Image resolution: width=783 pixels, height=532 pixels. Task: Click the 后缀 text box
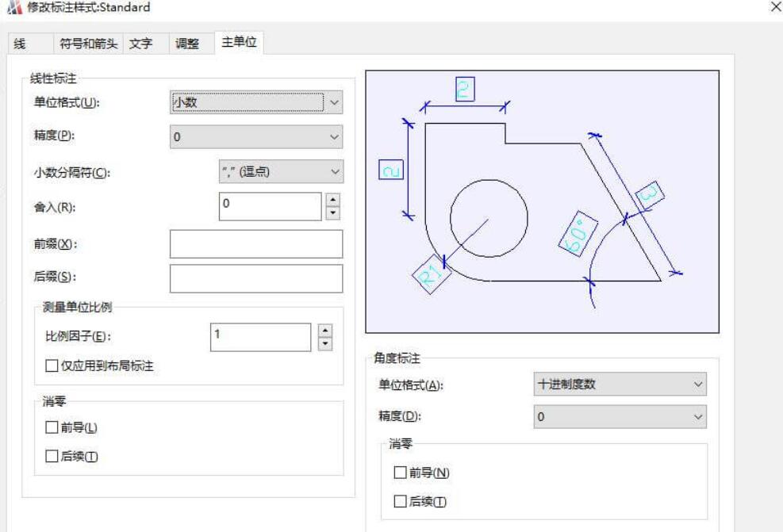254,278
